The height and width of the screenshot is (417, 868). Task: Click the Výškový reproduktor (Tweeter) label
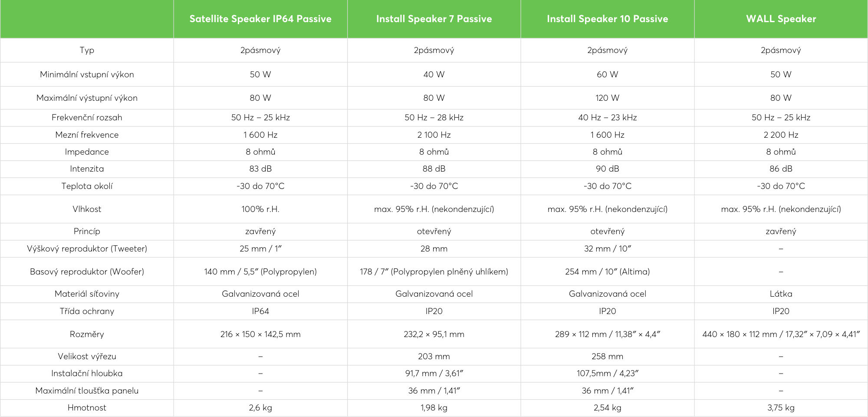click(87, 249)
